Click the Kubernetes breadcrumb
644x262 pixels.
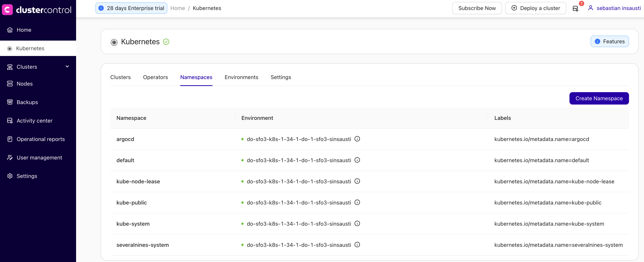(x=207, y=8)
